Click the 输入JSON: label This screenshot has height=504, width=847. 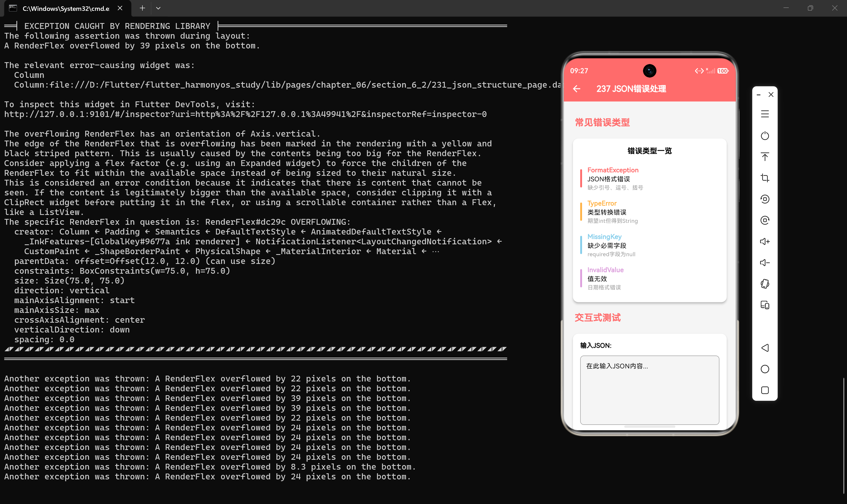[x=596, y=345]
